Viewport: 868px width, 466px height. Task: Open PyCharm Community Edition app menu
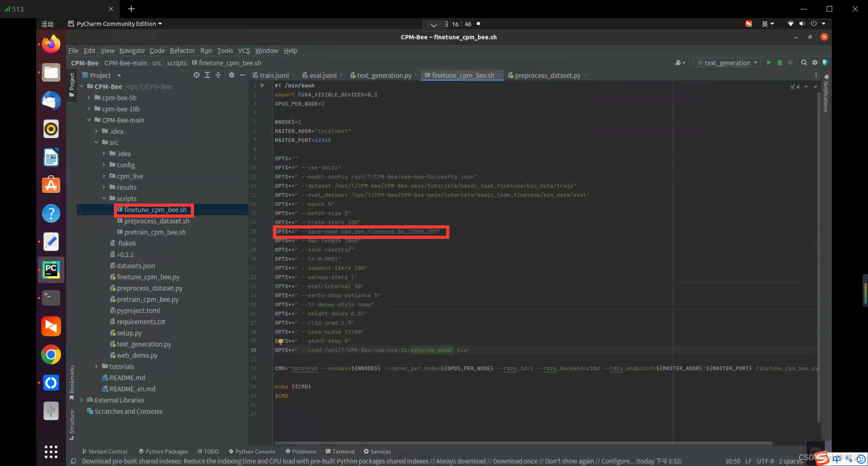(x=115, y=24)
